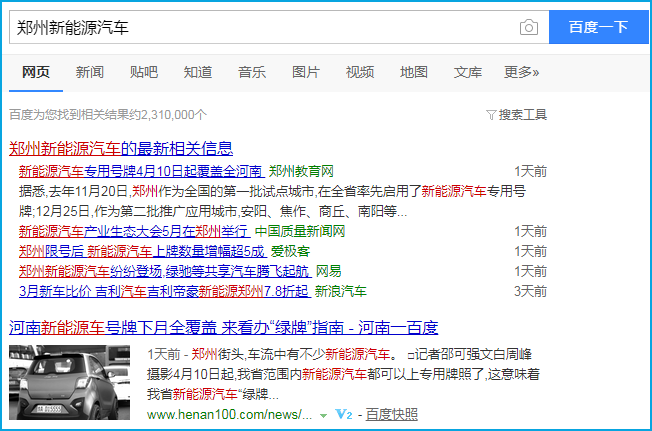Viewport: 652px width, 431px height.
Task: Click the 中国质量新闻网 source label
Action: (x=300, y=231)
